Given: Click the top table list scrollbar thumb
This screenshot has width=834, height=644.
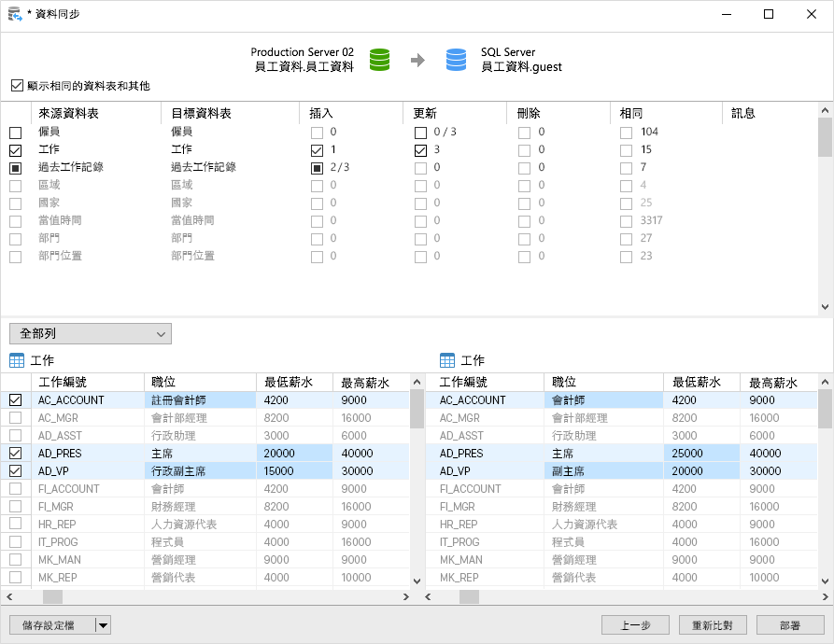Looking at the screenshot, I should coord(825,137).
